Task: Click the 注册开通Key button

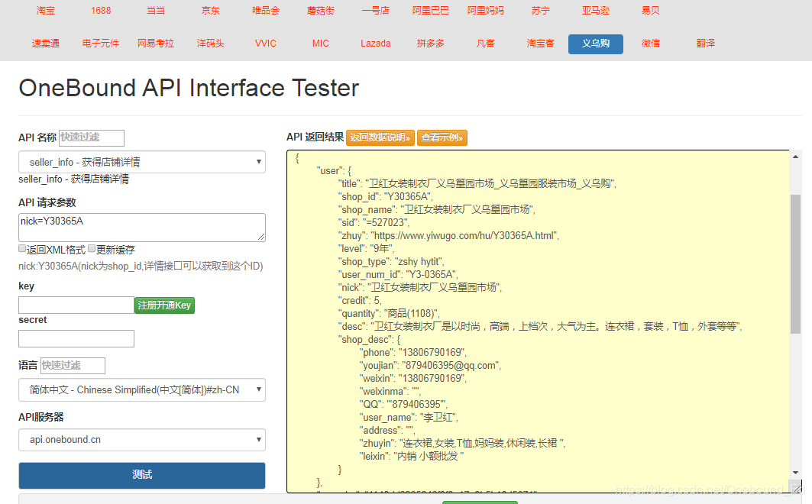Action: tap(165, 305)
